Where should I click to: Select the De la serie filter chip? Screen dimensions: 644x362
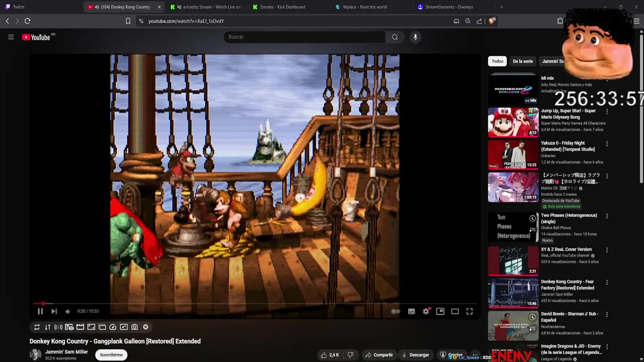522,61
